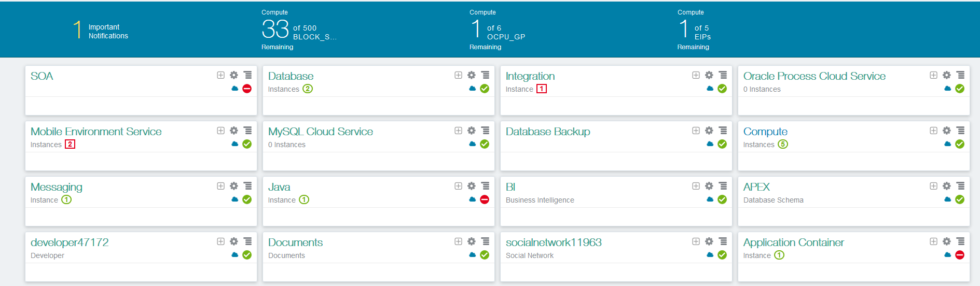Click plus icon on Oracle Process Cloud card
The width and height of the screenshot is (980, 286).
pyautogui.click(x=934, y=75)
